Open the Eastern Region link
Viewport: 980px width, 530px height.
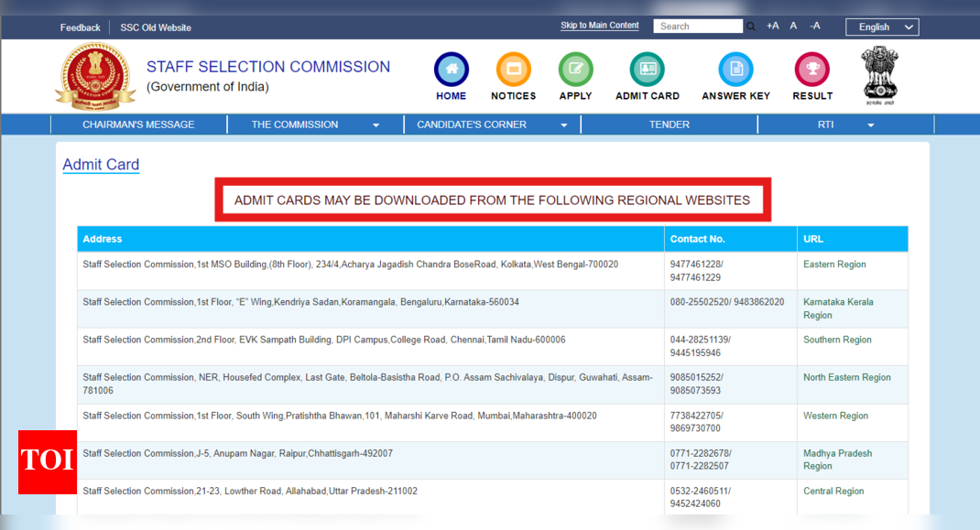833,264
